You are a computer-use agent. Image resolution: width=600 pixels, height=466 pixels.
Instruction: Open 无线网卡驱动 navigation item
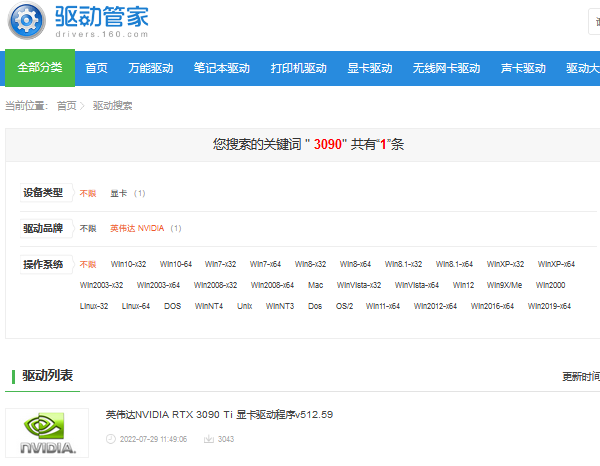tap(446, 68)
